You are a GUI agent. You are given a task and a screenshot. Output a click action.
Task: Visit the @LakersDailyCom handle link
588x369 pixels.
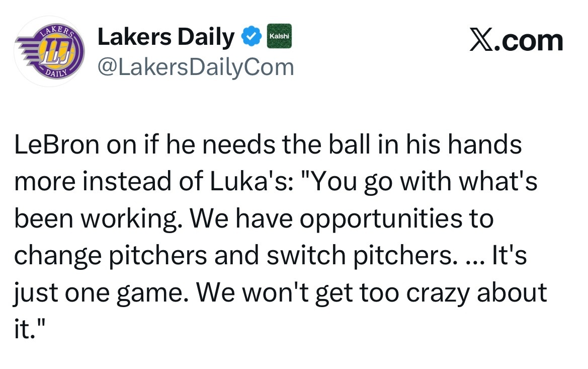[196, 67]
